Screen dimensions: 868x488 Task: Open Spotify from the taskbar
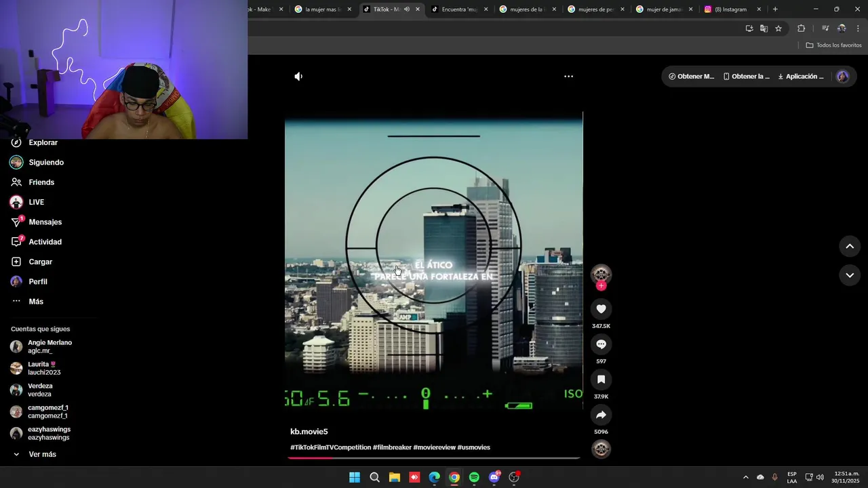pos(474,477)
